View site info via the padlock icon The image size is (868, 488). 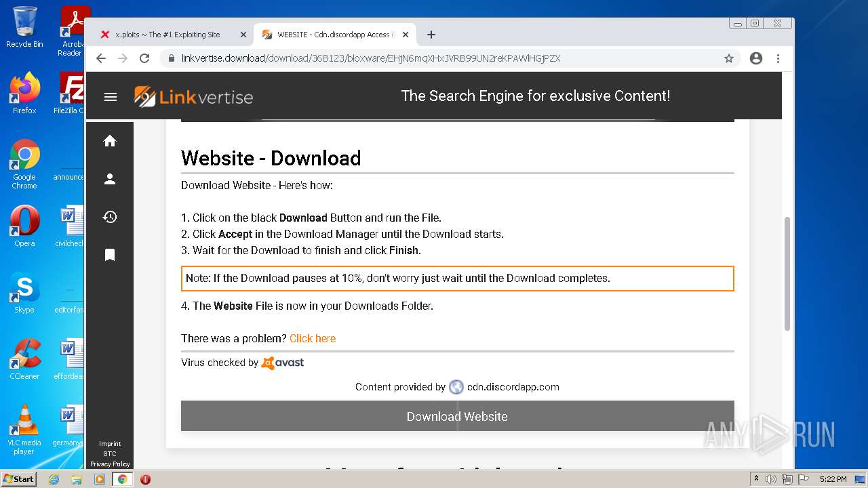[x=172, y=58]
